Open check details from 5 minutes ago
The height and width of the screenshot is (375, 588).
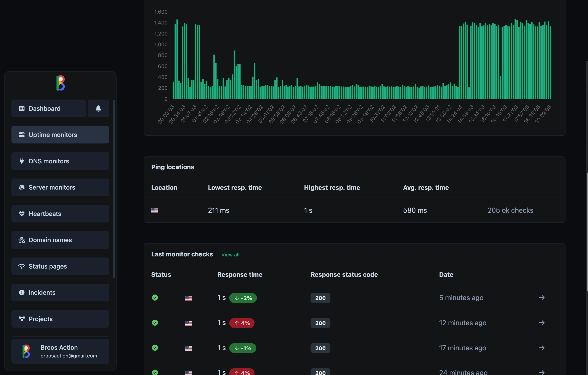[x=542, y=298]
